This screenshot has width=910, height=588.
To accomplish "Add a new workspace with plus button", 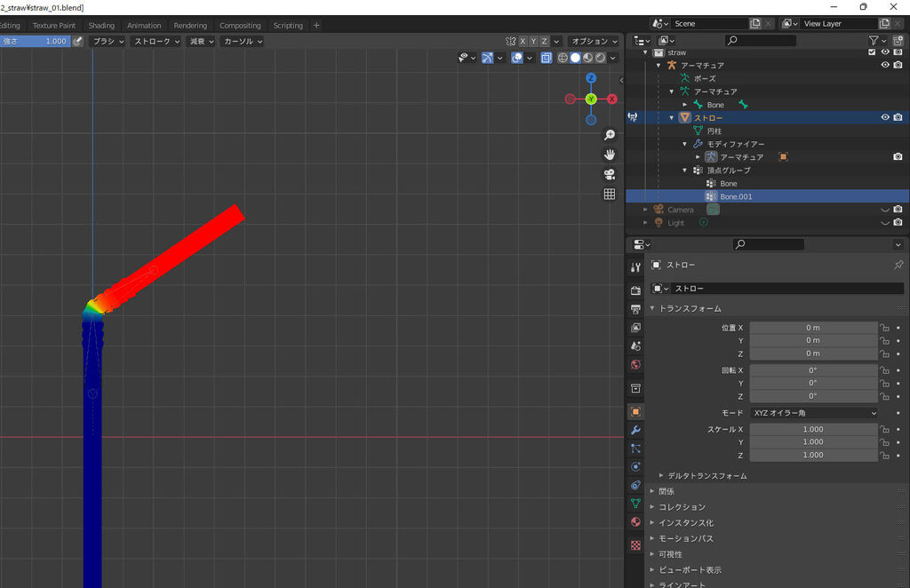I will point(316,26).
